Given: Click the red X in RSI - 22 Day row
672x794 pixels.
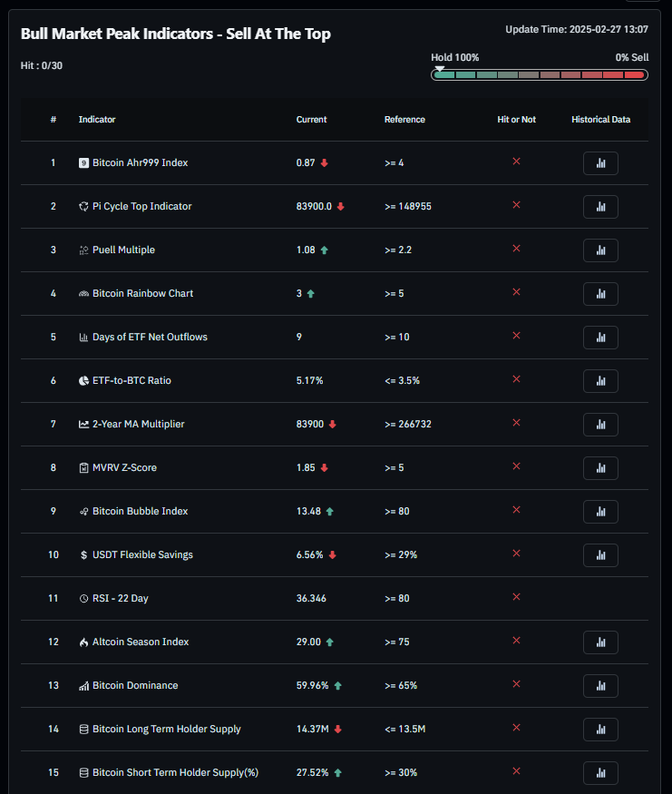Looking at the screenshot, I should tap(516, 596).
